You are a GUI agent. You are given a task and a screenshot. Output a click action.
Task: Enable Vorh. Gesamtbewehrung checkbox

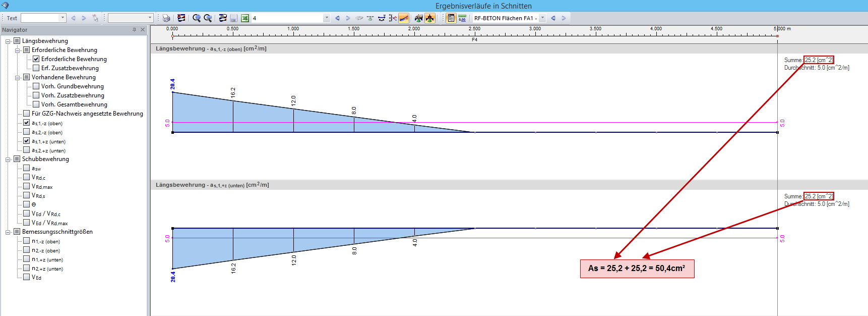point(36,104)
